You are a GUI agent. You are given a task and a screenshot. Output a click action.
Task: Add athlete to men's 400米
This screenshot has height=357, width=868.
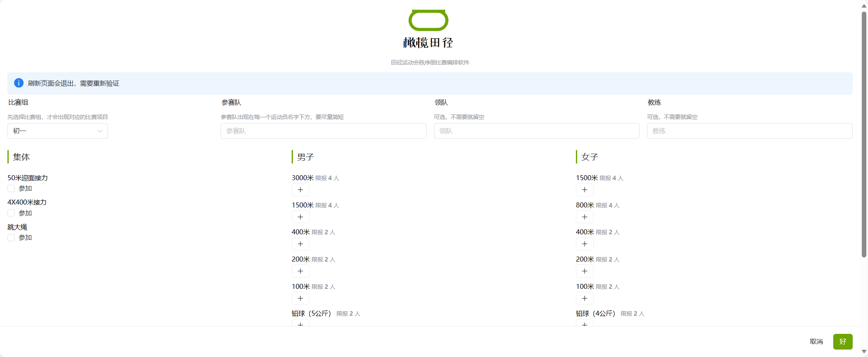[300, 244]
